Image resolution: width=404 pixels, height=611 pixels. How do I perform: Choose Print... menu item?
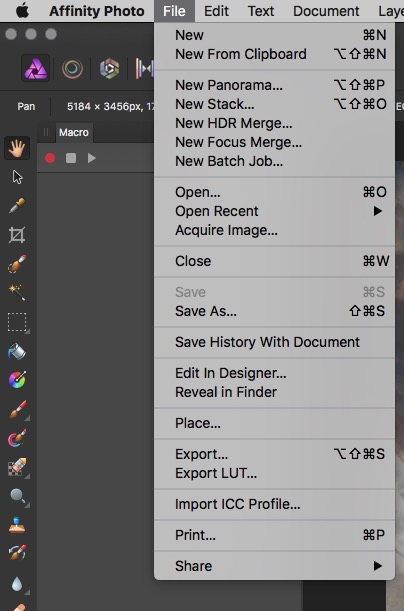(x=274, y=535)
